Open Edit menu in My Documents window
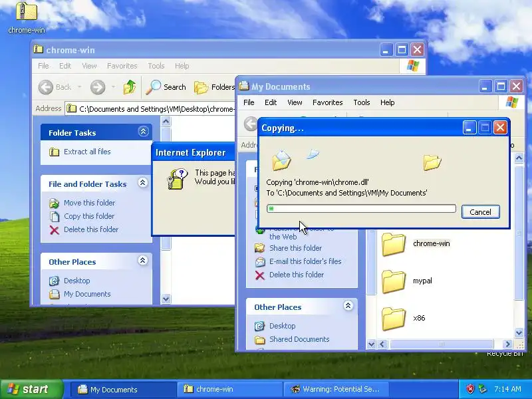 coord(271,102)
